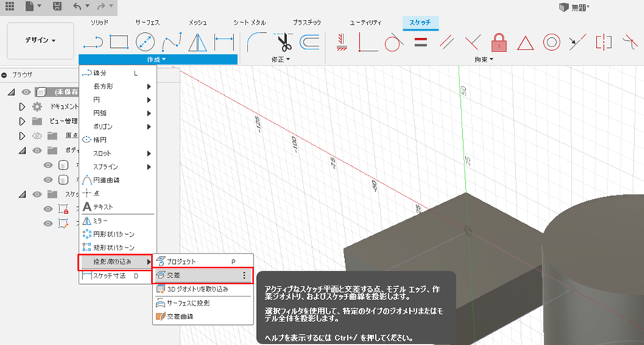Choose プロジェクト in the projection submenu
The image size is (644, 345).
(x=203, y=262)
